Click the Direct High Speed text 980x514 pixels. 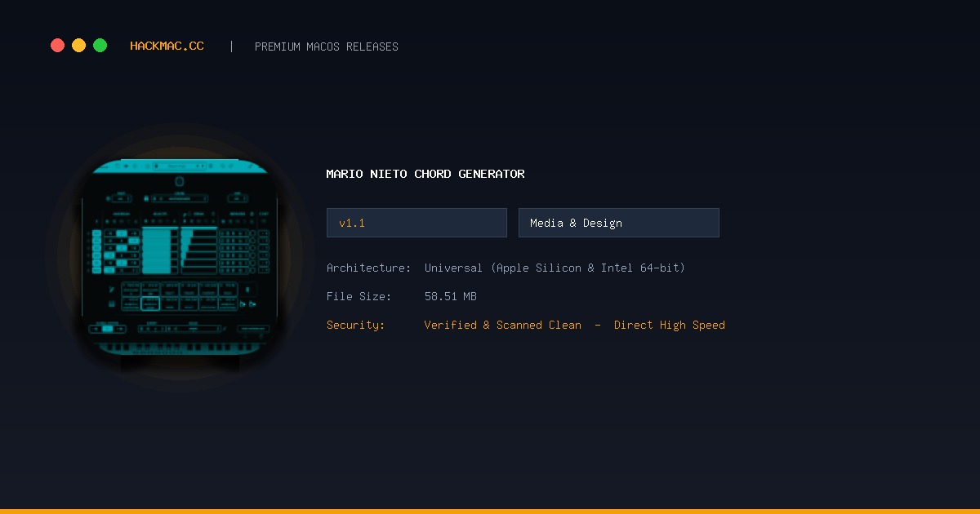(x=670, y=325)
